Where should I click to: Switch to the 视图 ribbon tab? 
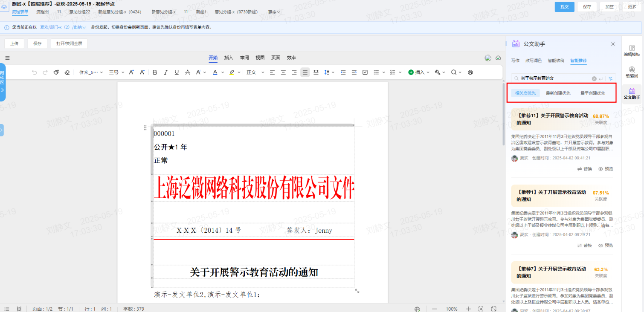[260, 58]
